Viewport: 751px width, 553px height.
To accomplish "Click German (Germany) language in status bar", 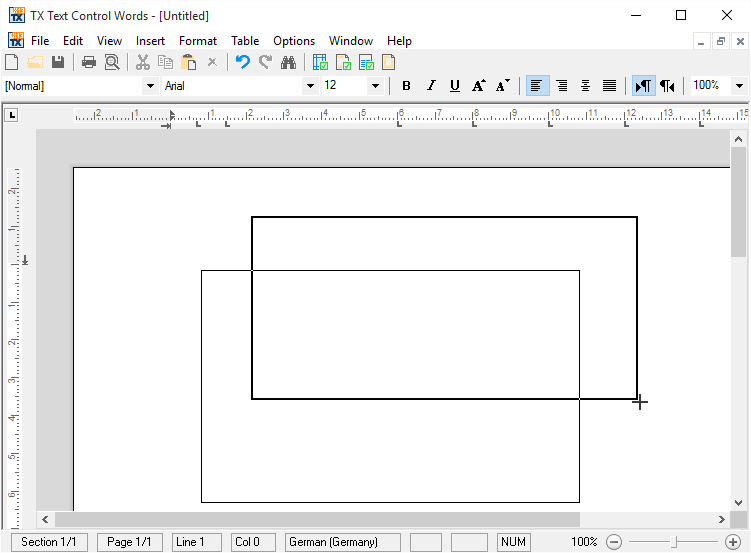I will tap(342, 542).
